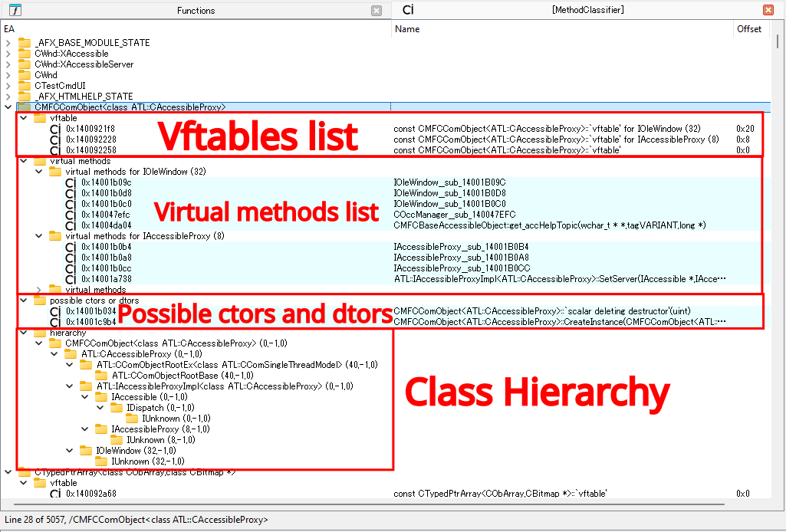This screenshot has width=786, height=532.
Task: Click the Ci icon for 0x14001b0a8
Action: coord(71,258)
